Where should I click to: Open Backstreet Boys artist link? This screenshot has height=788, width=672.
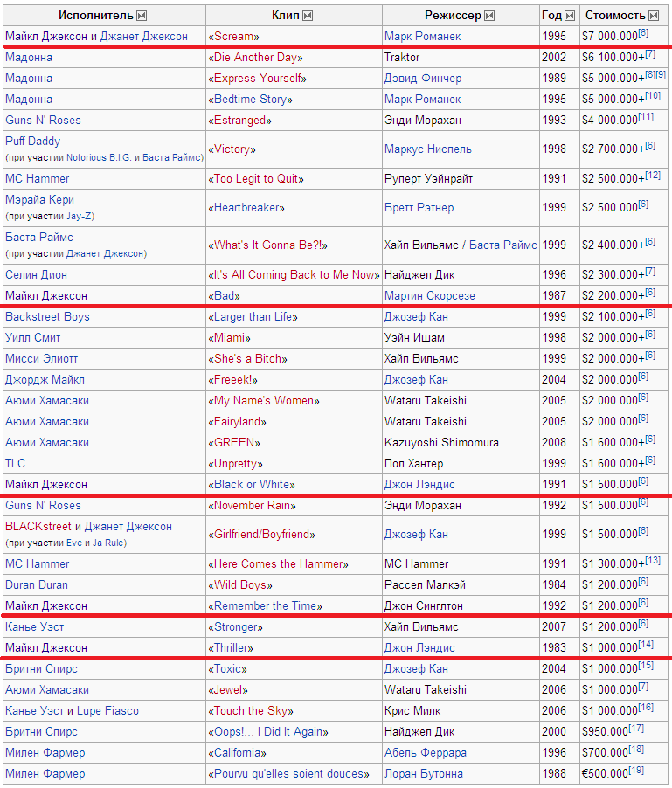coord(47,317)
